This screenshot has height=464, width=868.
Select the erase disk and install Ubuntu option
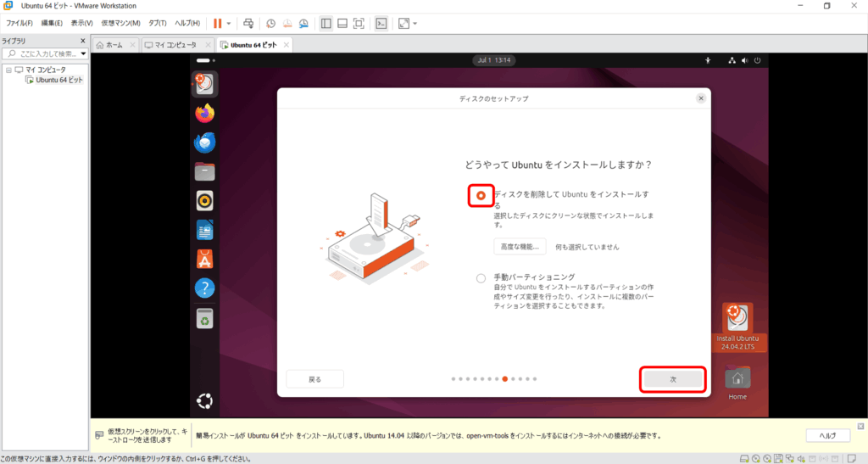[481, 196]
